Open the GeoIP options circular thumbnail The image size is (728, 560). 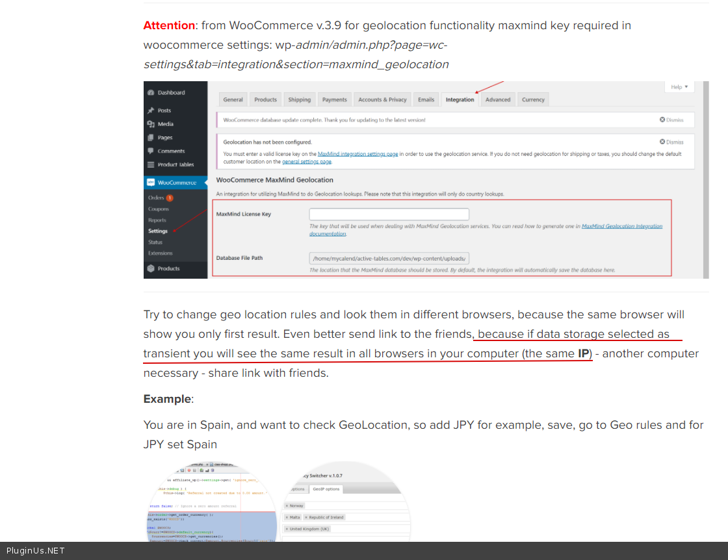pos(346,502)
